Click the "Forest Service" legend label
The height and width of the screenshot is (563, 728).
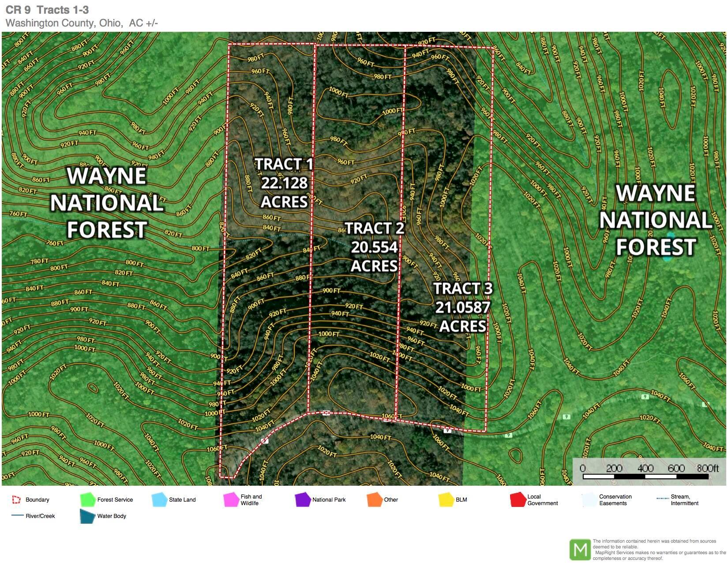pos(115,500)
